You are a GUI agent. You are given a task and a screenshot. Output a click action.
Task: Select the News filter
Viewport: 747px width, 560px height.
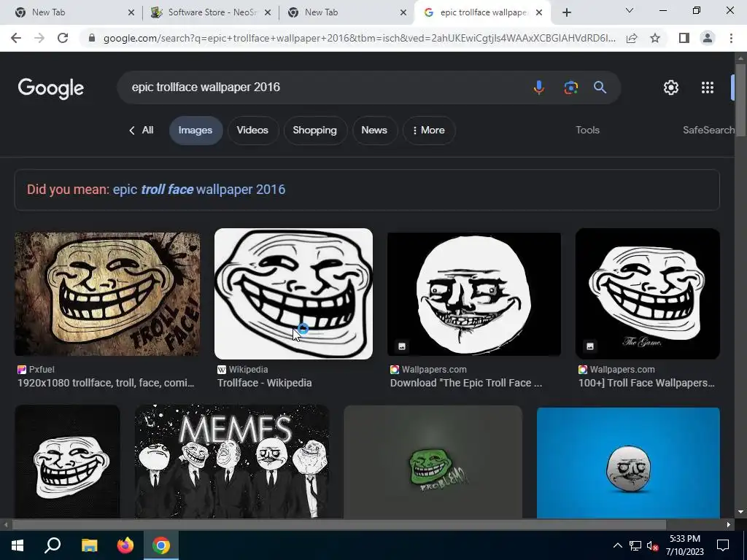(x=374, y=131)
